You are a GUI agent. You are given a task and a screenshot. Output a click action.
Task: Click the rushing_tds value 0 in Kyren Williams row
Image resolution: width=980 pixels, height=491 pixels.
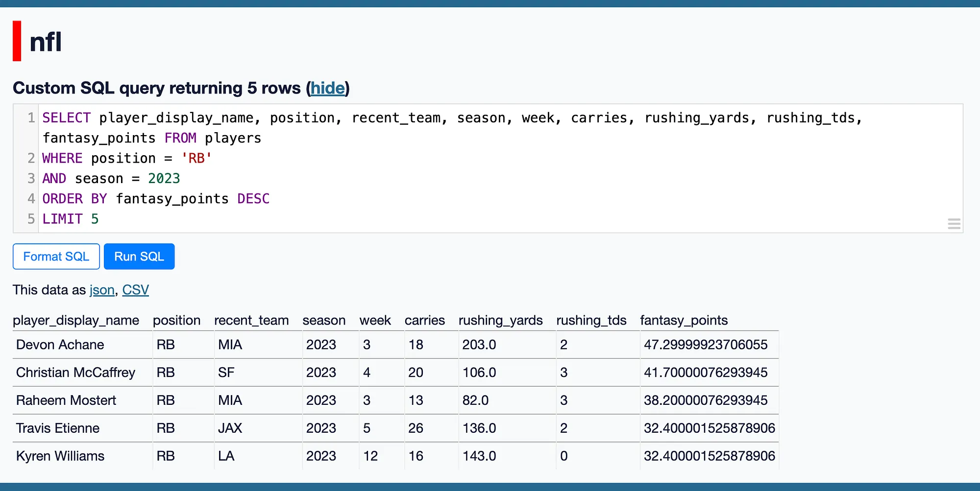(x=564, y=456)
